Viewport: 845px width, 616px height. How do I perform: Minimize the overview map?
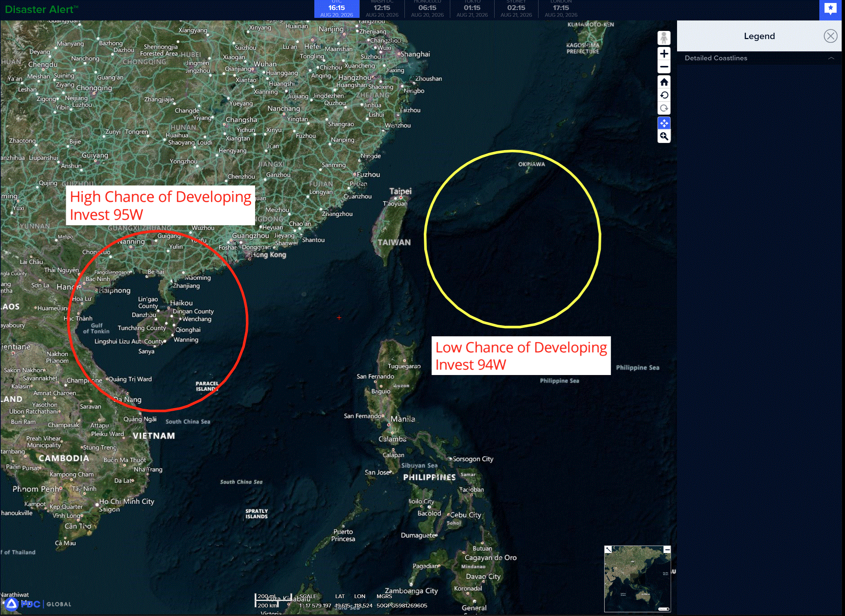coord(667,549)
